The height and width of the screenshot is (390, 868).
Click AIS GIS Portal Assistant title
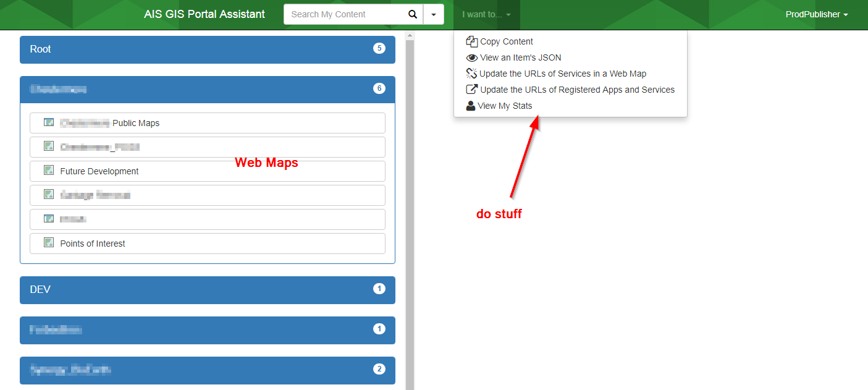coord(204,14)
